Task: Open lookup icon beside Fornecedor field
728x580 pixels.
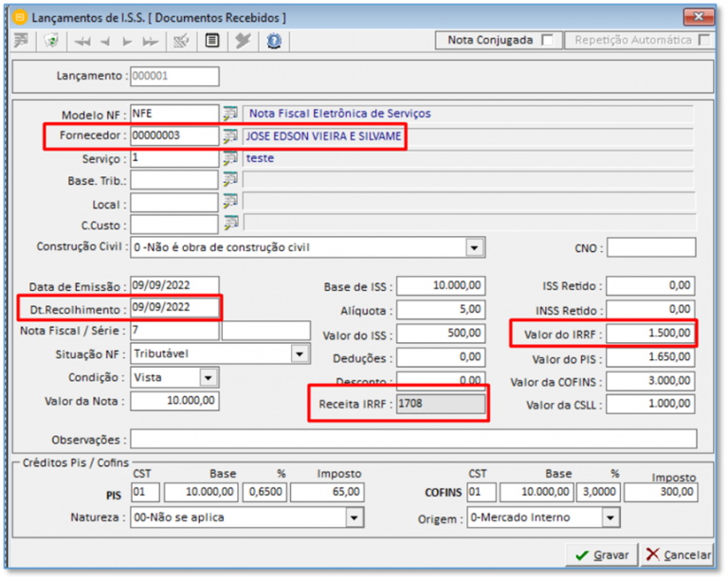Action: 229,136
